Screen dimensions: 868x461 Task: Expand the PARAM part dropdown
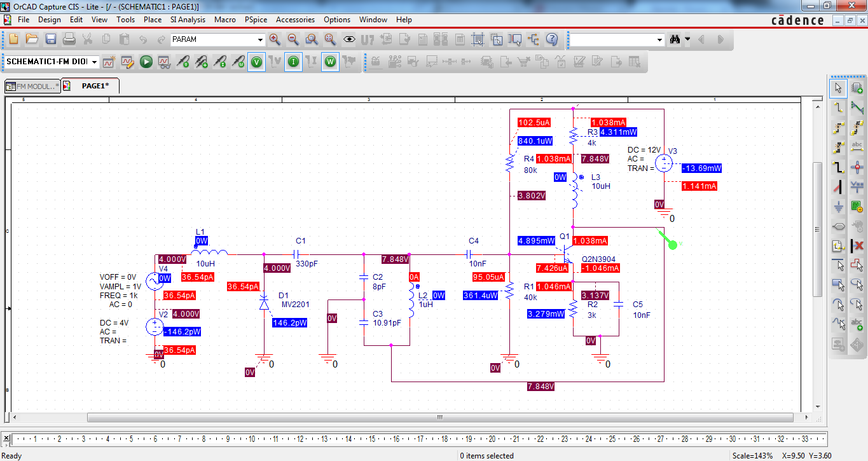pos(259,39)
